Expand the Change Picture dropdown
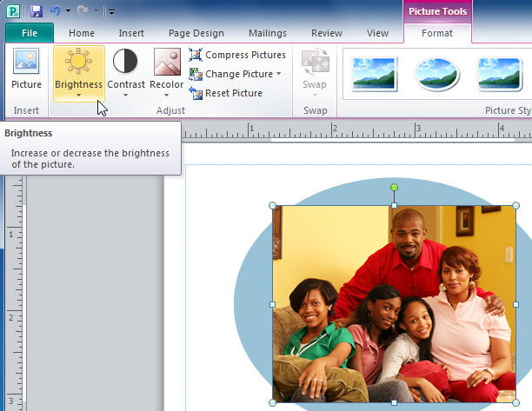Viewport: 532px width, 411px height. click(278, 74)
